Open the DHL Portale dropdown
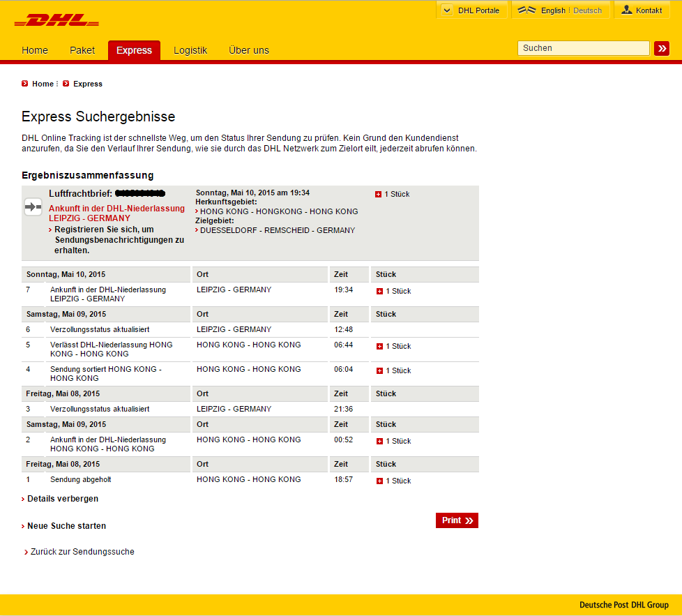 pos(472,10)
